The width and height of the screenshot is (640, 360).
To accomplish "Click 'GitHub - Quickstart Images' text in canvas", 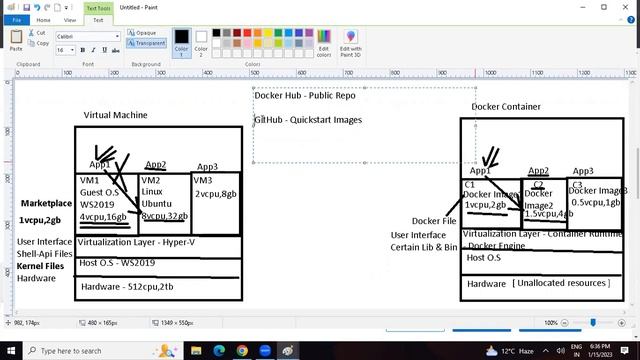I will pyautogui.click(x=308, y=120).
